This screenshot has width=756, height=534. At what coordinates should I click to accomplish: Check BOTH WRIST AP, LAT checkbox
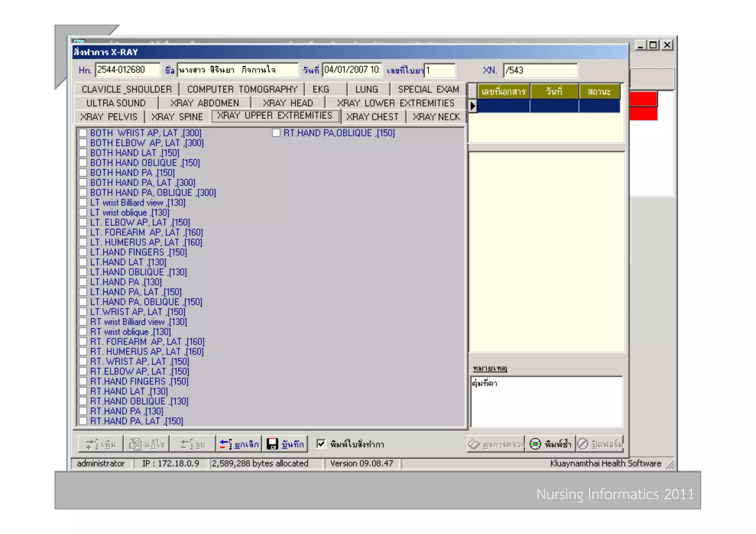[x=83, y=133]
